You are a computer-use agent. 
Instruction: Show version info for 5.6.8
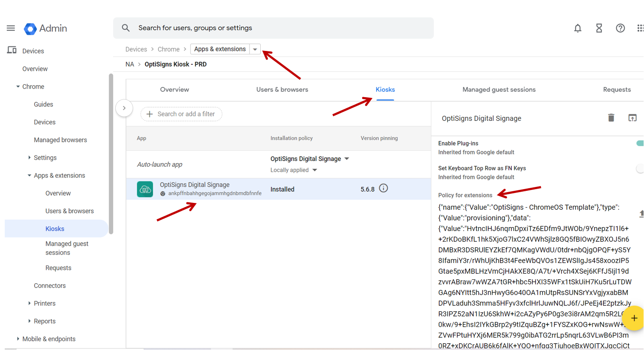383,188
